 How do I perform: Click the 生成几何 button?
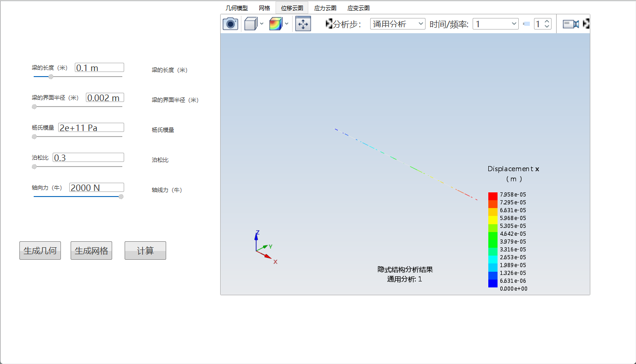pyautogui.click(x=40, y=251)
